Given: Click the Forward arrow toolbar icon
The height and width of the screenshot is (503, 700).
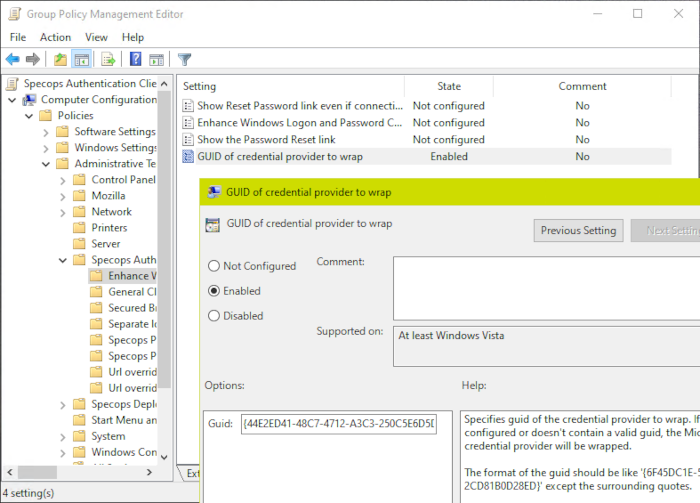Looking at the screenshot, I should [x=33, y=59].
